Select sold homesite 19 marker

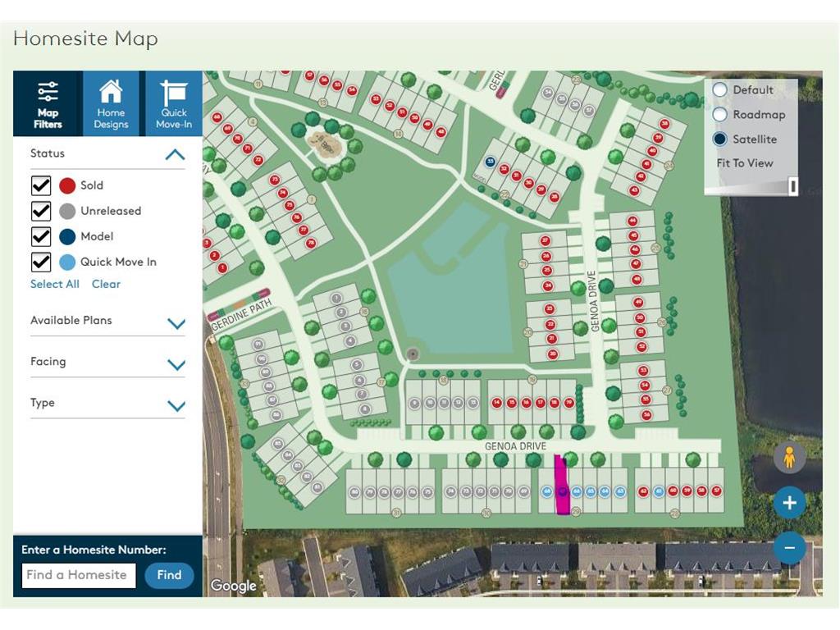[x=569, y=403]
